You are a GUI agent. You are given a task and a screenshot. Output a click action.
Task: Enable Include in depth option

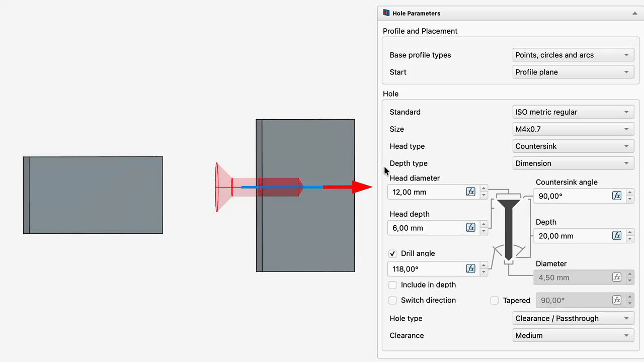point(392,285)
